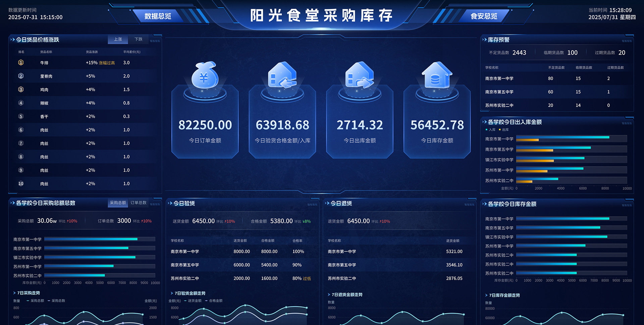Click the gold medal icon beside 牛排
The height and width of the screenshot is (325, 644).
pos(21,63)
